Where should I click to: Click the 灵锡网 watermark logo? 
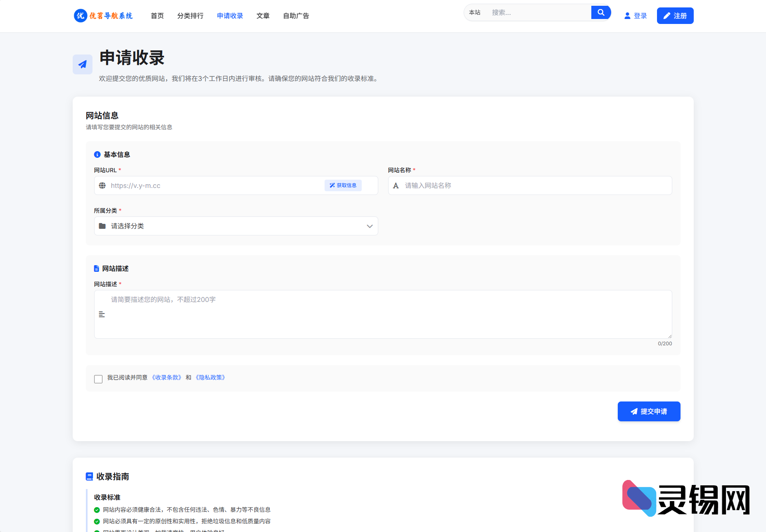[x=686, y=499]
